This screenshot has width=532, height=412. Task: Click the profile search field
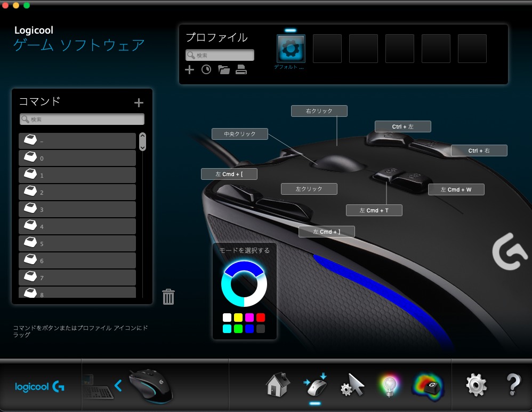coord(220,55)
